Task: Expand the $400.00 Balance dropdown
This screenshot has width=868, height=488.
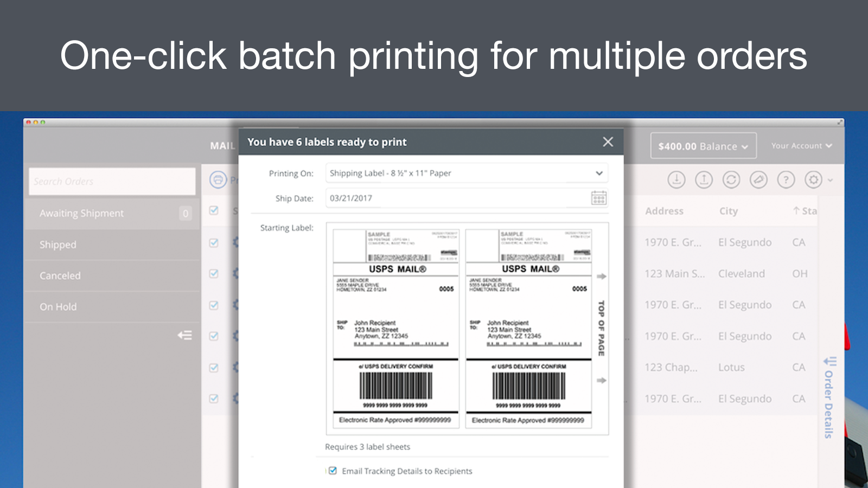Action: 704,146
